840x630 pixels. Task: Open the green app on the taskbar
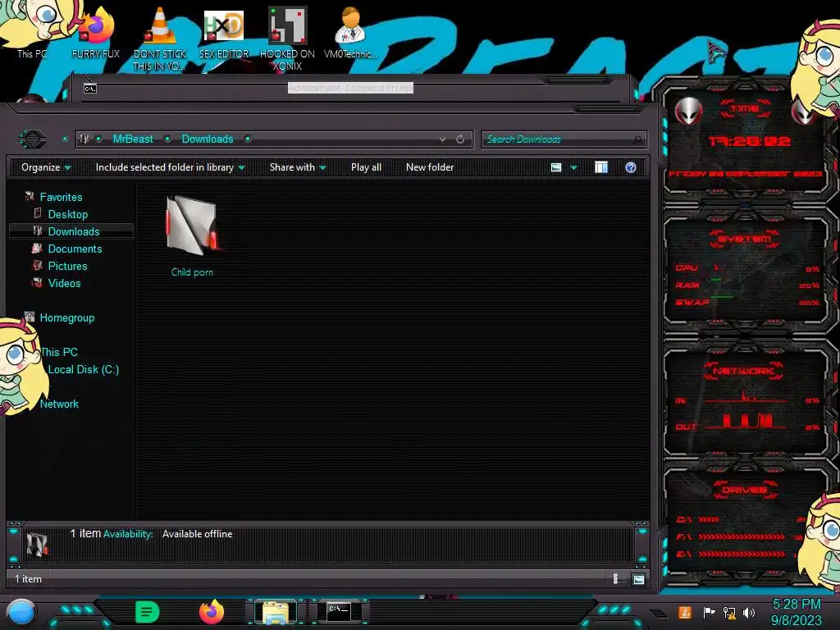coord(148,612)
